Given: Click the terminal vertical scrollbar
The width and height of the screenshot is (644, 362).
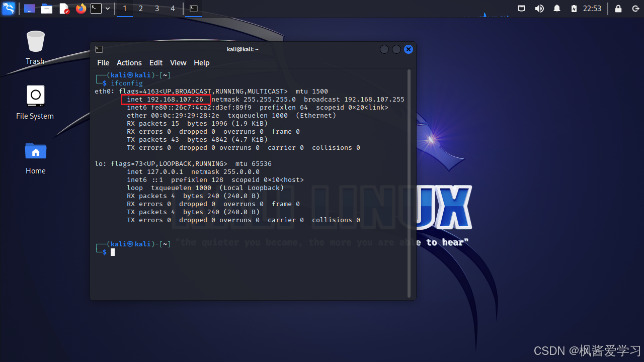Looking at the screenshot, I should pyautogui.click(x=409, y=184).
